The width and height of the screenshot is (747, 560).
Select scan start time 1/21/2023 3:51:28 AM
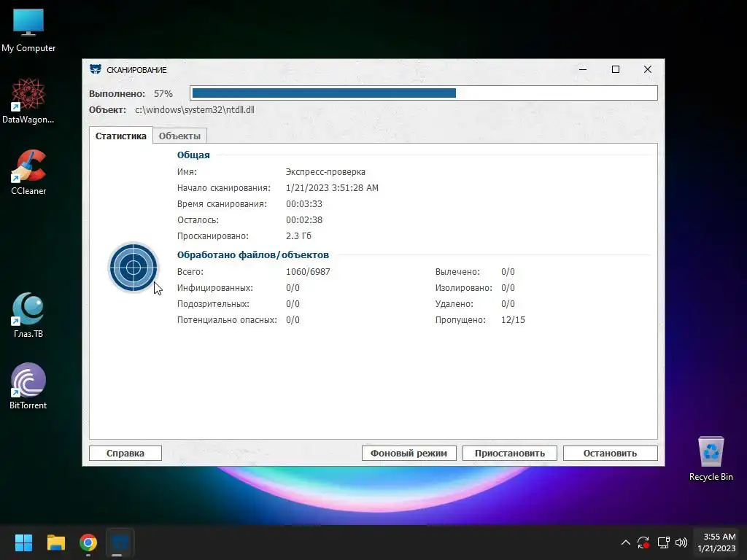(332, 188)
